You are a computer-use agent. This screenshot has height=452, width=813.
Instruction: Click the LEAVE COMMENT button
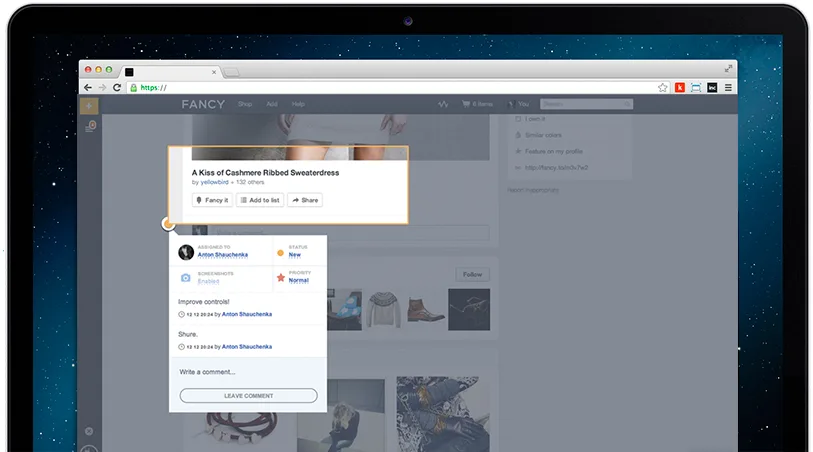coord(248,396)
